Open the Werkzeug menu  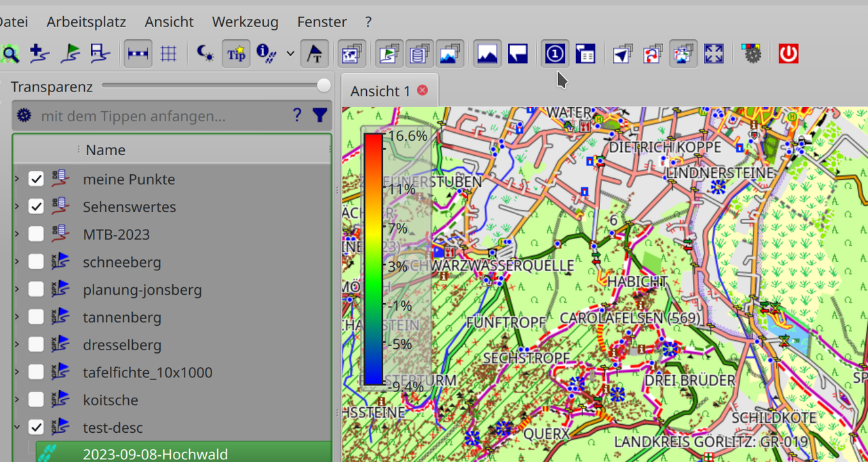click(245, 22)
